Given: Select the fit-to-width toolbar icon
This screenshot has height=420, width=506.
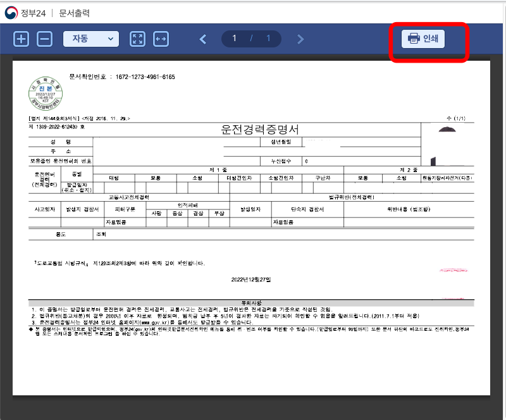Looking at the screenshot, I should coord(161,39).
